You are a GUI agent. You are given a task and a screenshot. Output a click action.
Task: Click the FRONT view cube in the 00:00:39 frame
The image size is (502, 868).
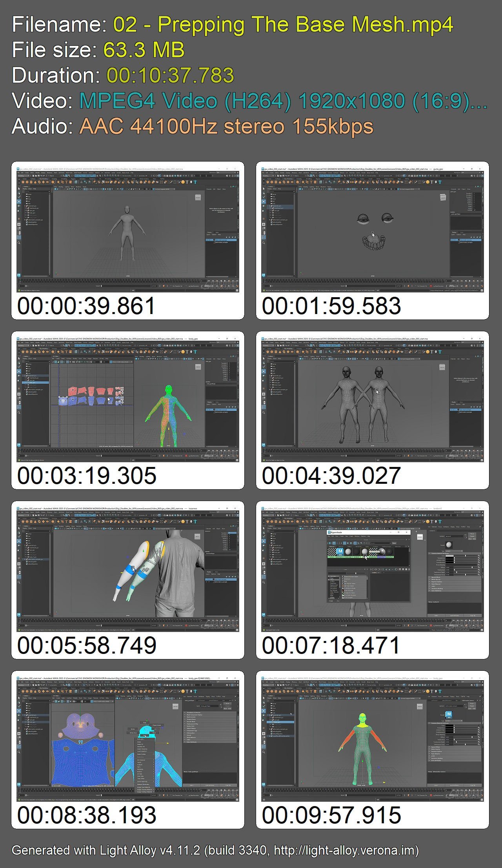click(x=198, y=198)
